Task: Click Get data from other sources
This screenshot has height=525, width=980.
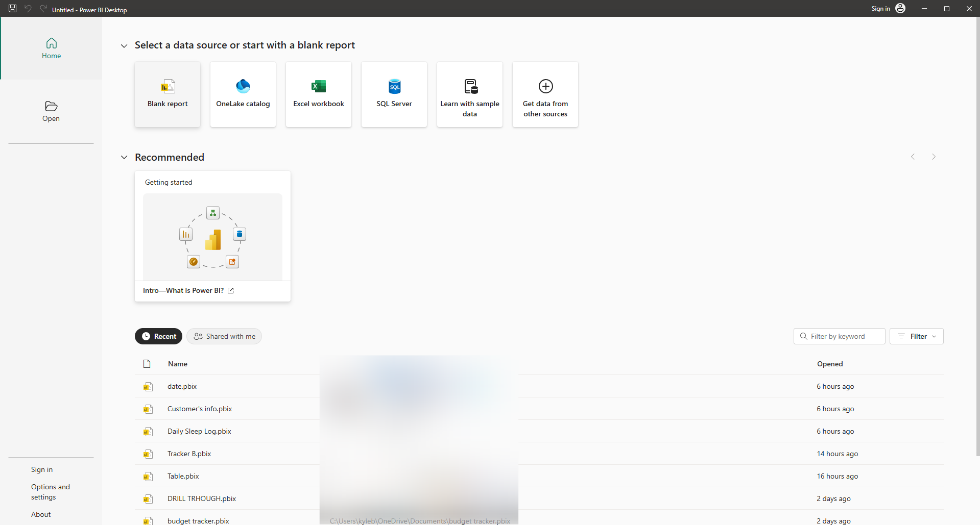Action: (x=545, y=94)
